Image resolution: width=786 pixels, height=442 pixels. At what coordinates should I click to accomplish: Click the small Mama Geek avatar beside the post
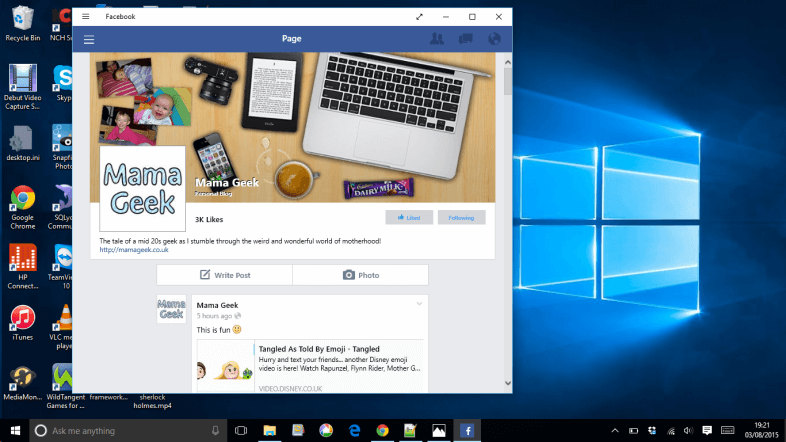[171, 309]
